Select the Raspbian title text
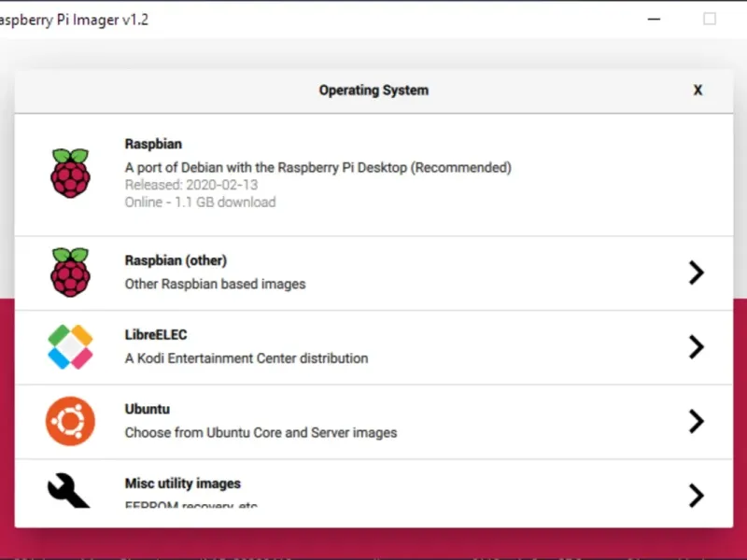 pos(153,145)
